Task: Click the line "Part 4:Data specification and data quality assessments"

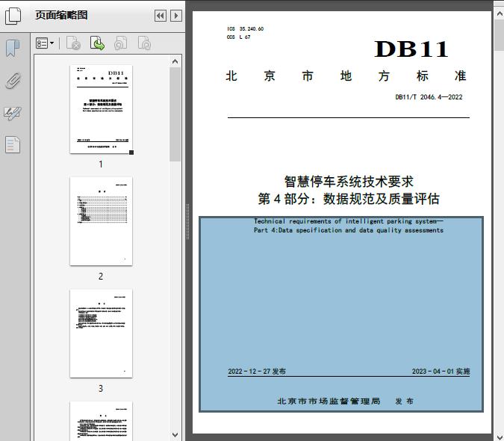Action: click(x=349, y=230)
